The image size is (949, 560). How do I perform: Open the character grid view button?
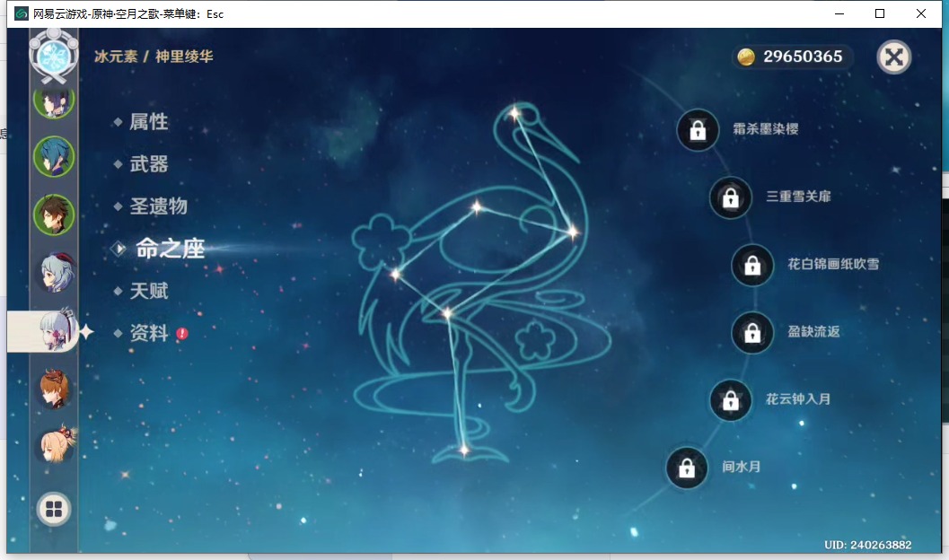(54, 510)
